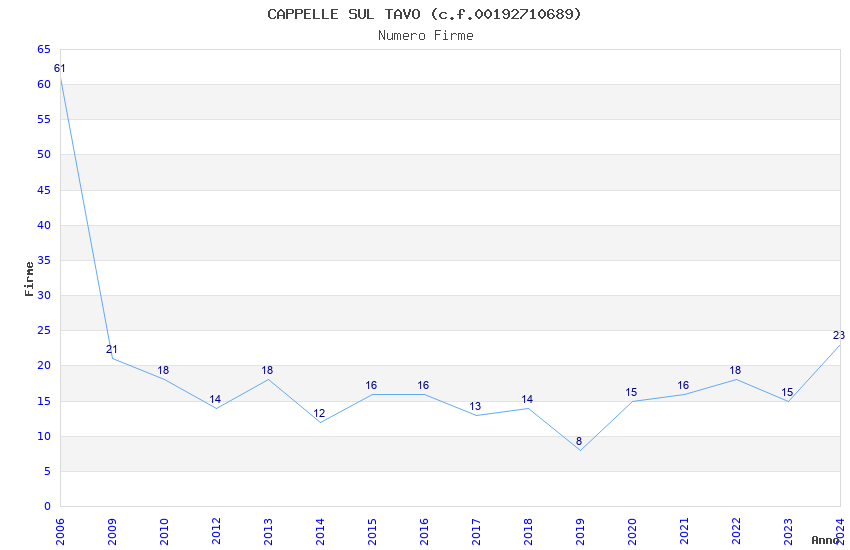Click data label 16 for year 2015
Viewport: 850px width, 550px height.
[371, 385]
